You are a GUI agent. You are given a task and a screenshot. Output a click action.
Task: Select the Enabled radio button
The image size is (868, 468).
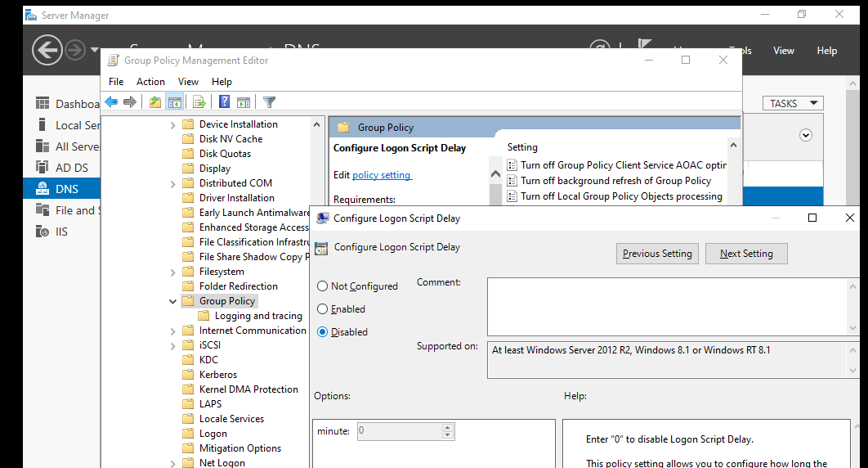(x=322, y=309)
